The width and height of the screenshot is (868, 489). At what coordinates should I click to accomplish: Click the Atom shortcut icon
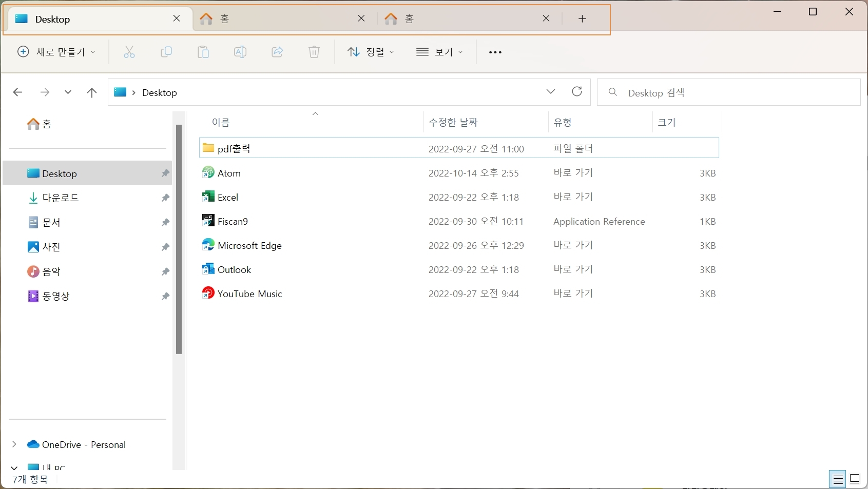coord(208,172)
